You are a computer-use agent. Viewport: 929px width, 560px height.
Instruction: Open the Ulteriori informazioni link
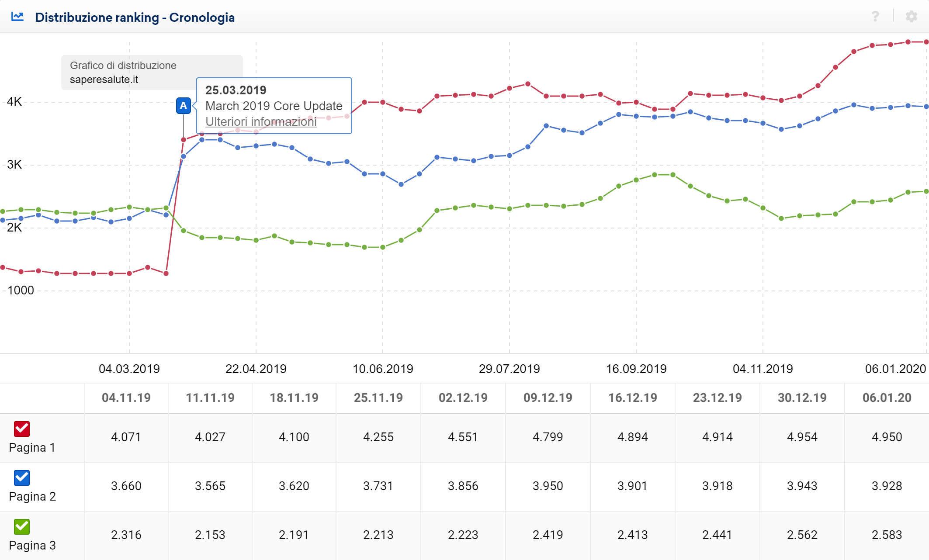[261, 122]
